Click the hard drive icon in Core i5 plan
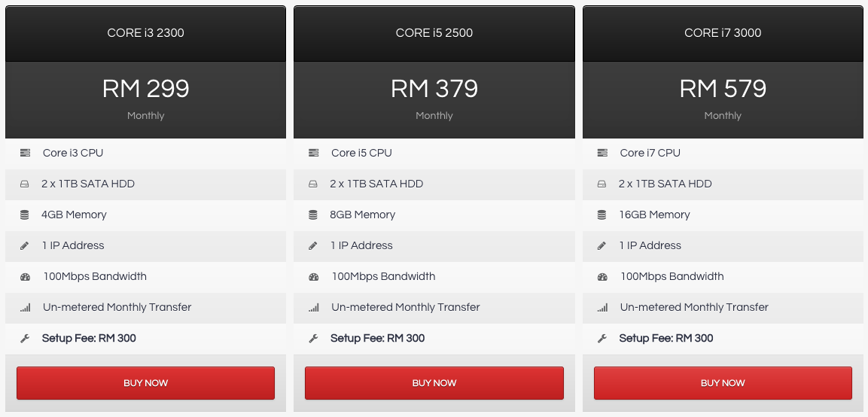The width and height of the screenshot is (868, 417). pos(313,184)
